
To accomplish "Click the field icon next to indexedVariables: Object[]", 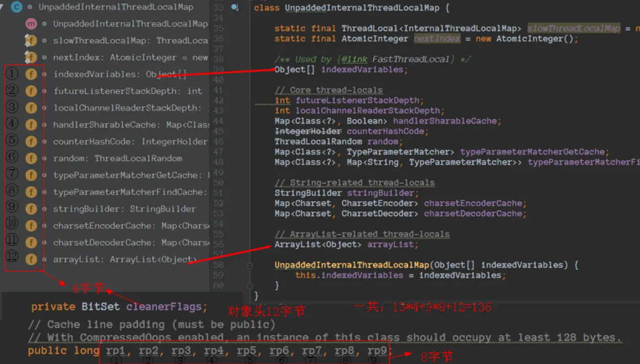I will 31,74.
